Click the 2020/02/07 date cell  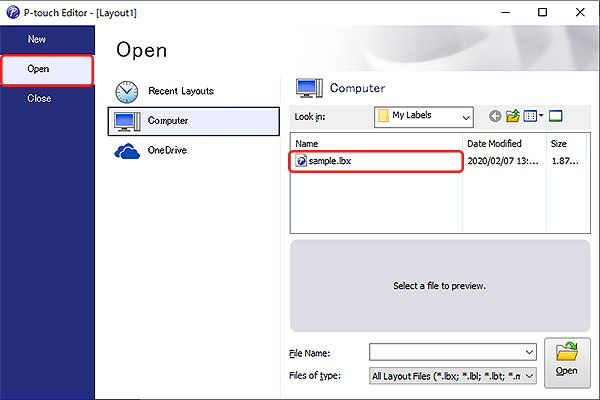(x=503, y=161)
